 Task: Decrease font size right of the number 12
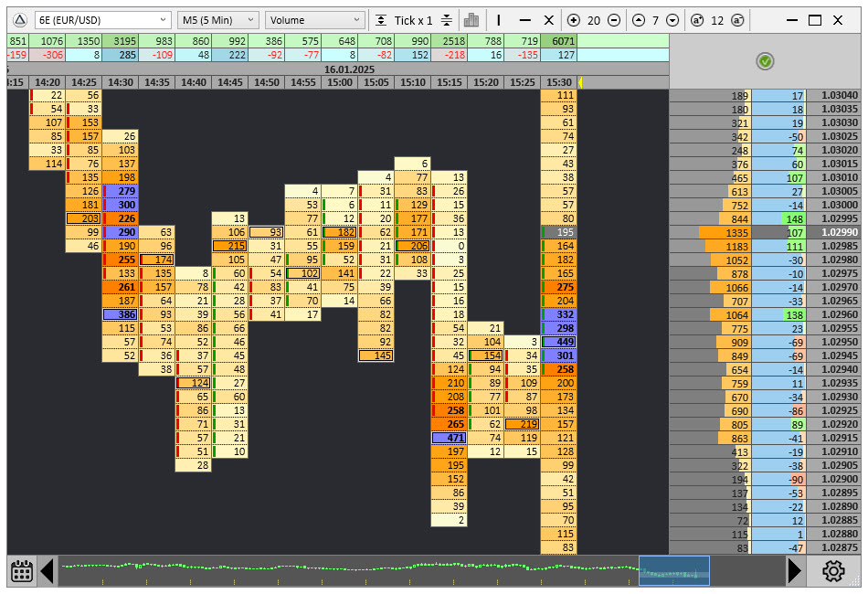click(738, 20)
